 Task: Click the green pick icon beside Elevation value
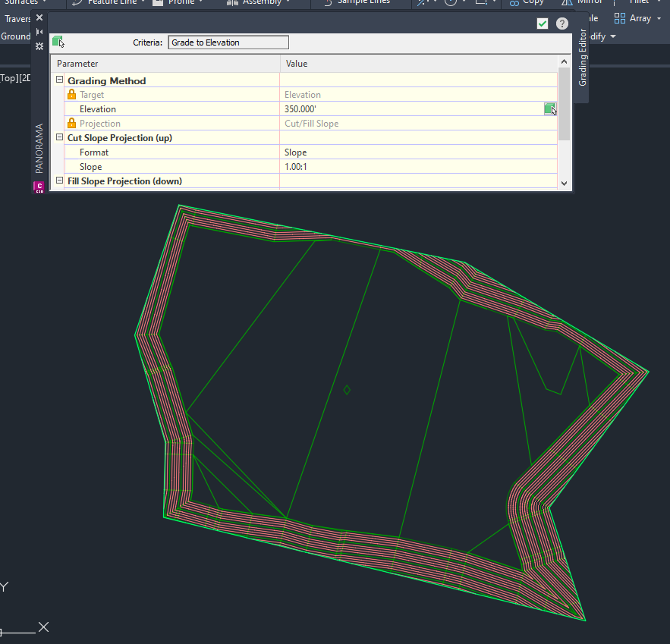tap(549, 108)
